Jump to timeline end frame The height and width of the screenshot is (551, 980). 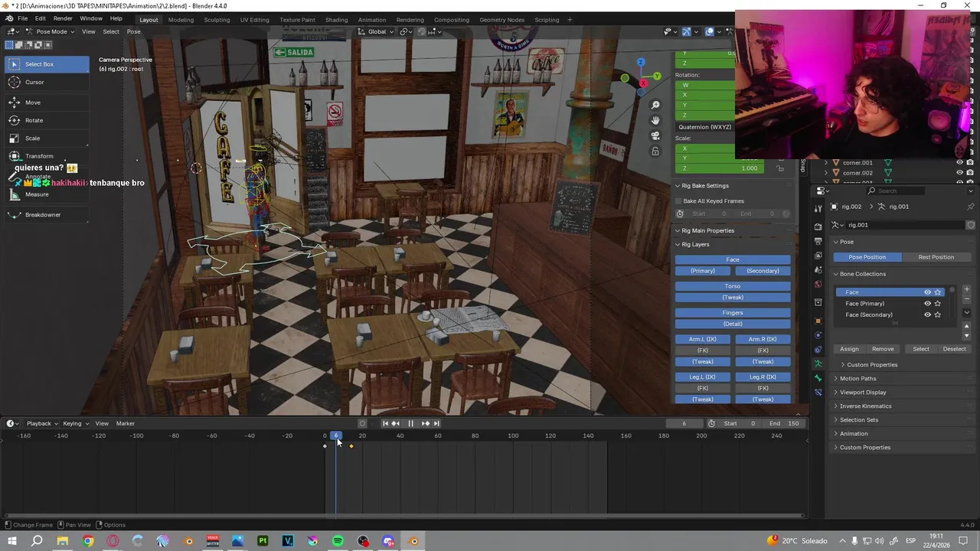[x=436, y=423]
